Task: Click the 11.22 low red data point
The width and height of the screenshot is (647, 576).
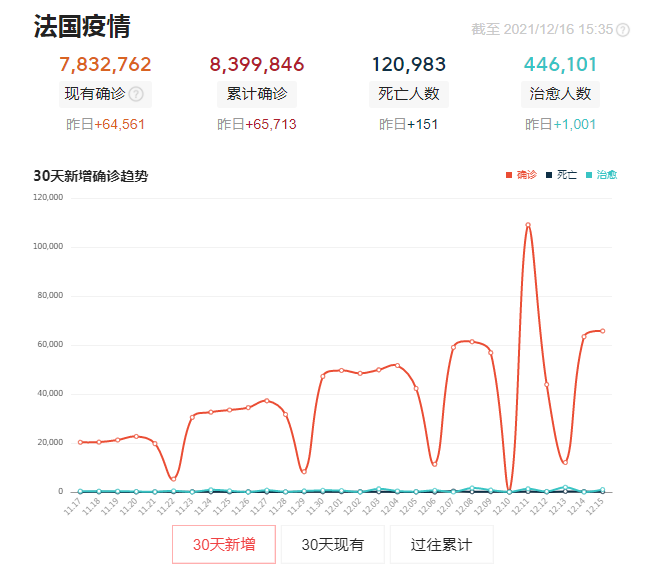Action: tap(173, 479)
